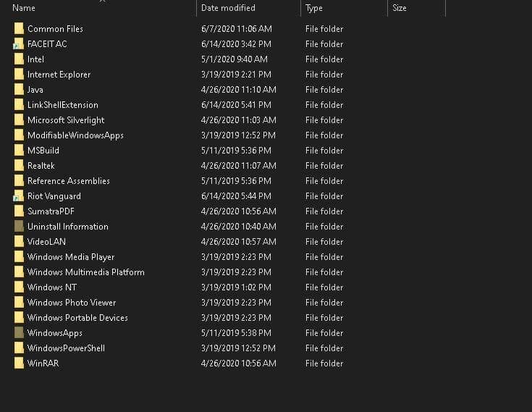The height and width of the screenshot is (412, 532).
Task: Click the MSBuild folder icon
Action: (19, 151)
